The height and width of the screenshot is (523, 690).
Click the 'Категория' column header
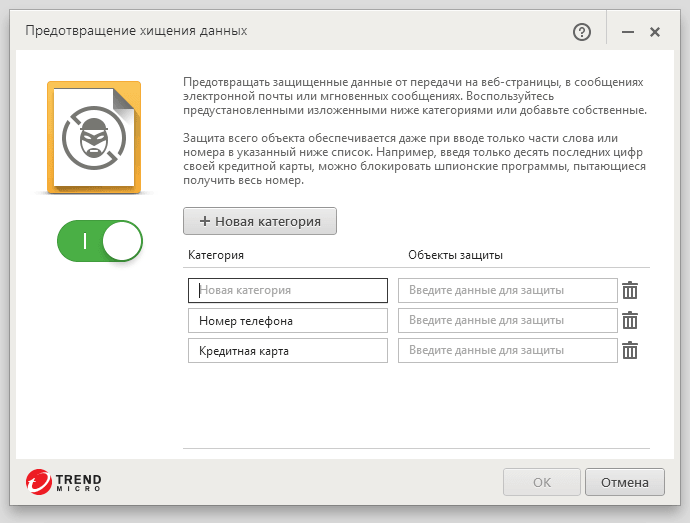216,255
